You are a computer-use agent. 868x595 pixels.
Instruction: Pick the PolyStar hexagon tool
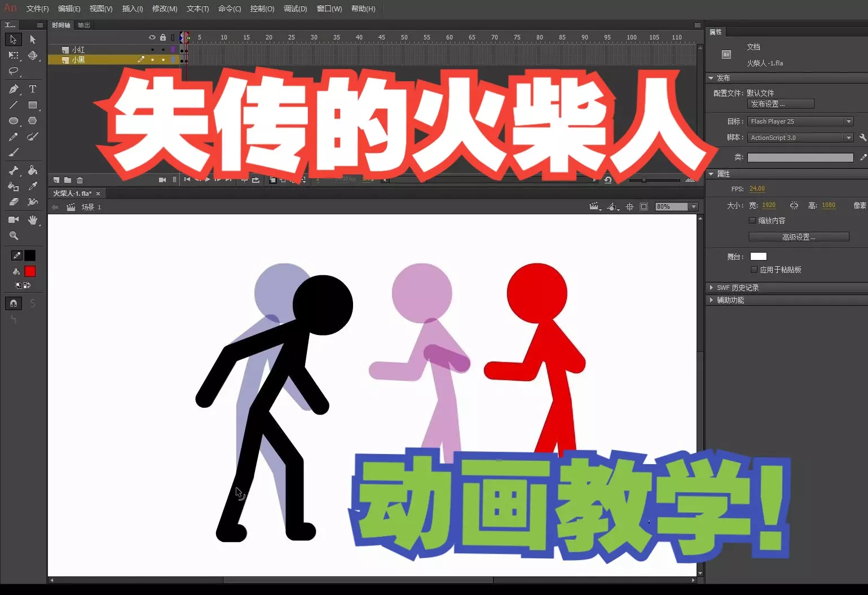33,121
